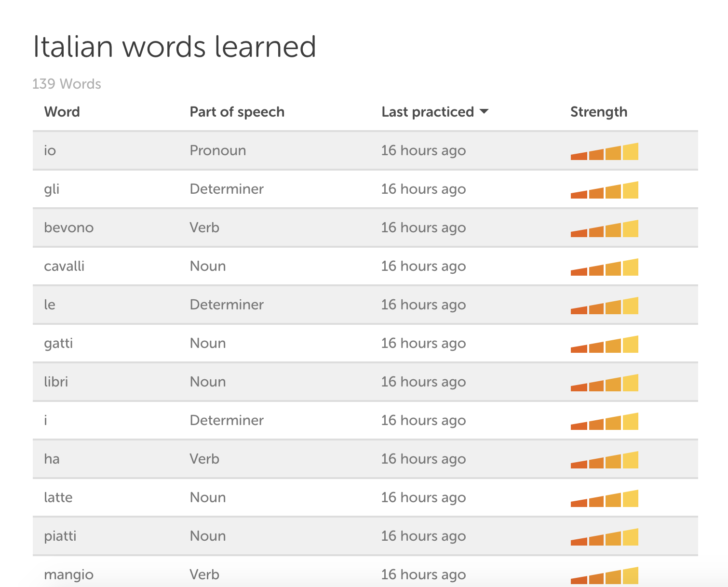This screenshot has height=587, width=728.
Task: Sort by the Last practiced column header
Action: click(x=428, y=112)
